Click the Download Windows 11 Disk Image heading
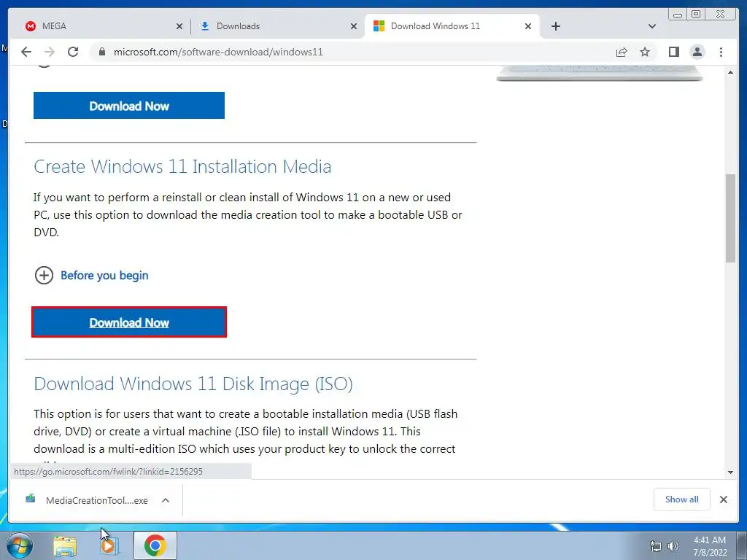The height and width of the screenshot is (560, 747). [193, 384]
